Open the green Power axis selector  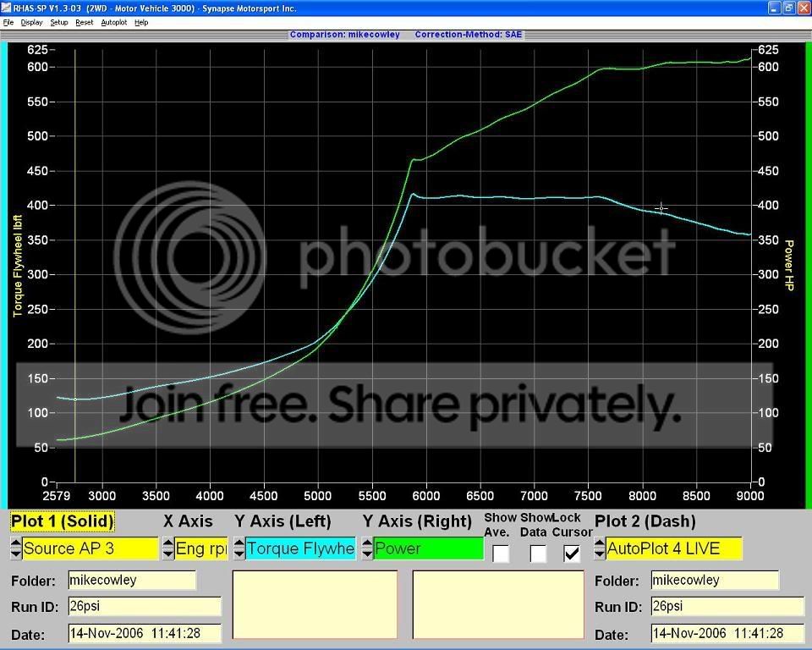[x=428, y=548]
